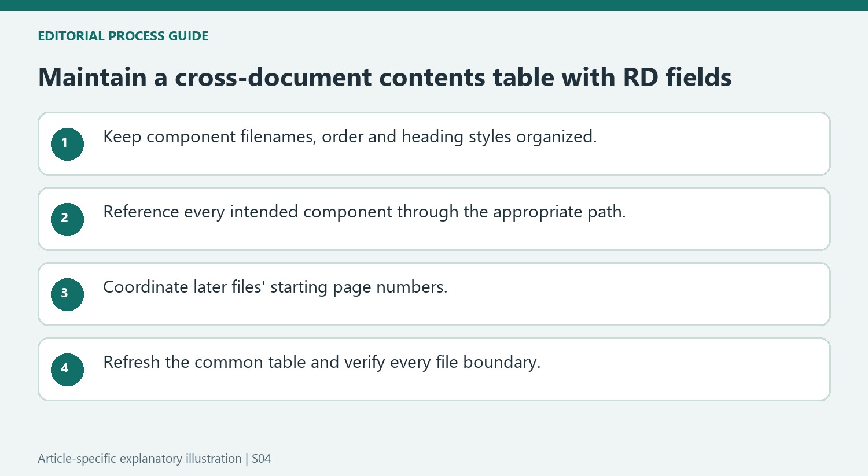This screenshot has height=476, width=868.
Task: Select text 'Reference every intended component through the appropriate path.'
Action: tap(364, 212)
